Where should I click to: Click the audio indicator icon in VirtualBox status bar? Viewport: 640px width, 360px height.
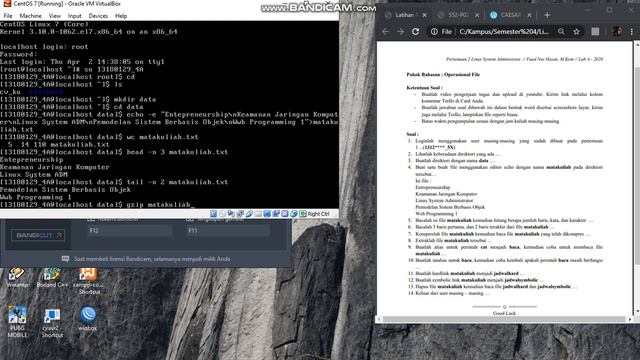231,214
